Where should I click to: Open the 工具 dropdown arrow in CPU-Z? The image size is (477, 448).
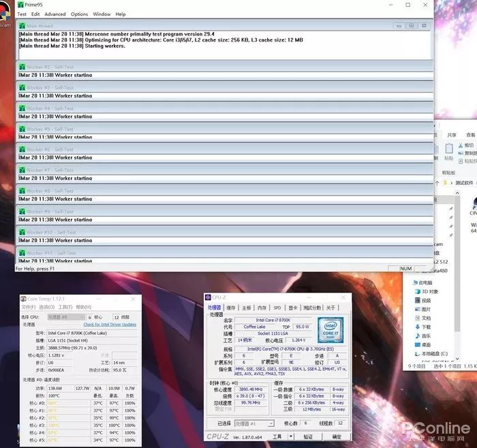290,436
